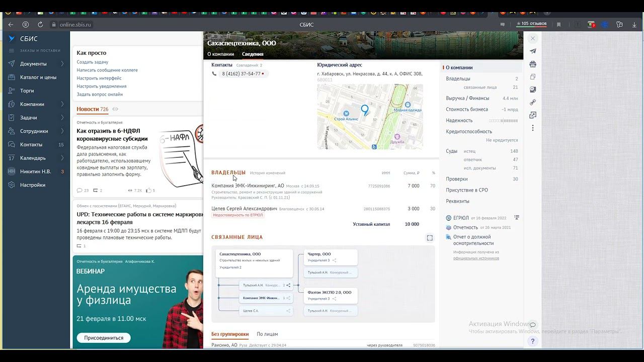Viewport: 644px width, 362px height.
Task: Open the ЕГРЮЛ list icon at right
Action: click(x=517, y=218)
